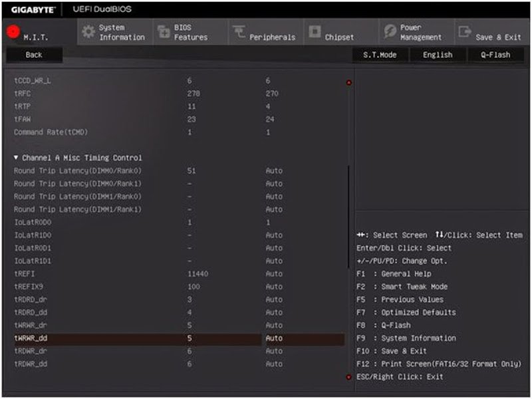Click the System Information gear icon
Image resolution: width=532 pixels, height=399 pixels.
tap(88, 32)
